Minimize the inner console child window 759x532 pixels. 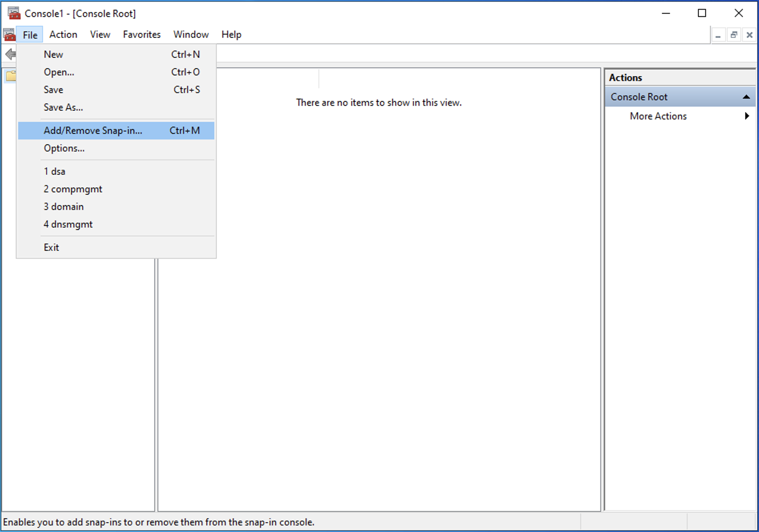pyautogui.click(x=718, y=35)
